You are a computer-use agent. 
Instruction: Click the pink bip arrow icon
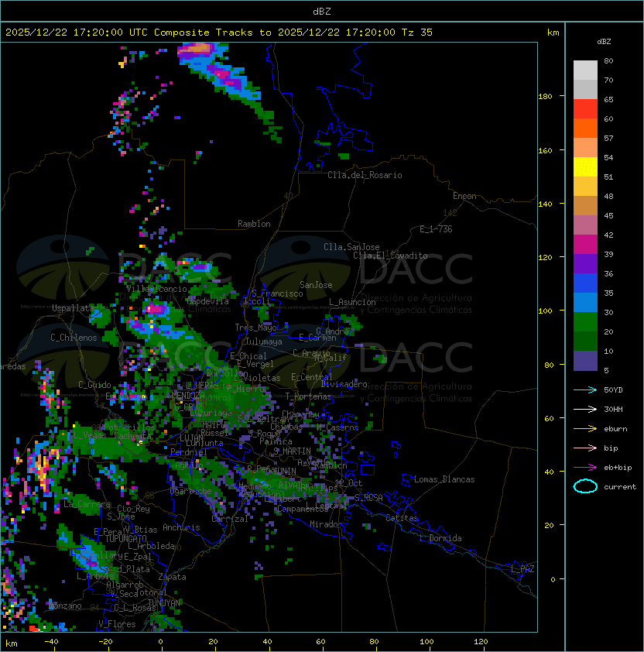[x=585, y=448]
